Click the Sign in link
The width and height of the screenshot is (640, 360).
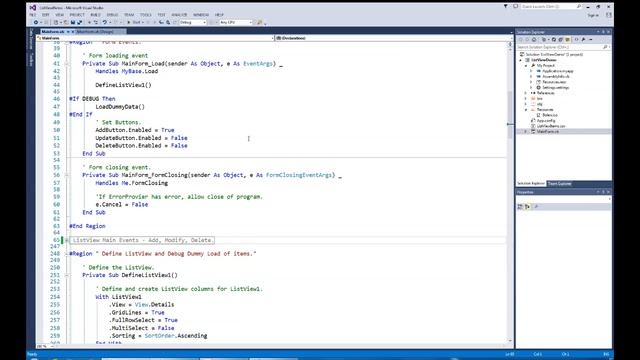click(x=593, y=15)
